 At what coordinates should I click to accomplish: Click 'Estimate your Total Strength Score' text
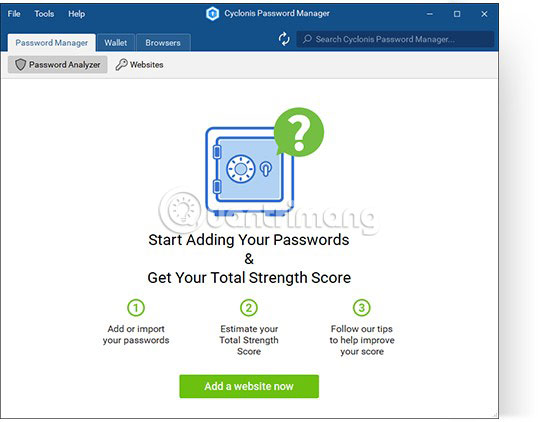pyautogui.click(x=249, y=340)
